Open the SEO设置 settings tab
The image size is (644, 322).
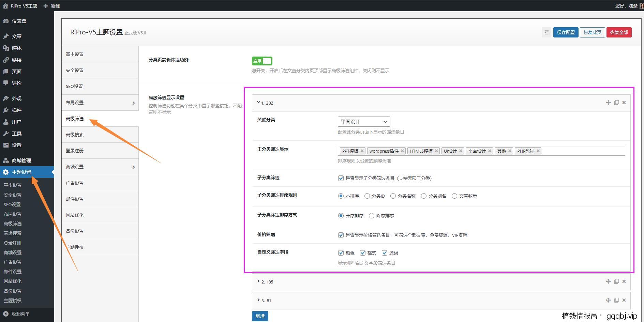[74, 86]
